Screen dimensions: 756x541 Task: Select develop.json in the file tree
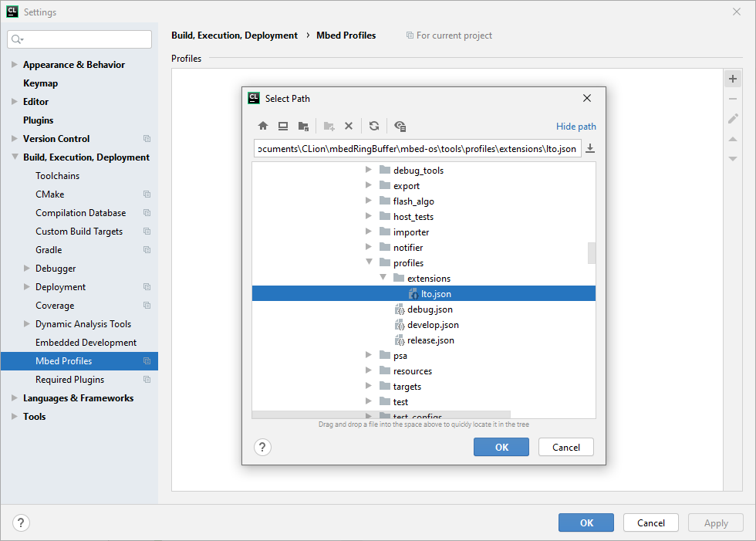pos(433,325)
